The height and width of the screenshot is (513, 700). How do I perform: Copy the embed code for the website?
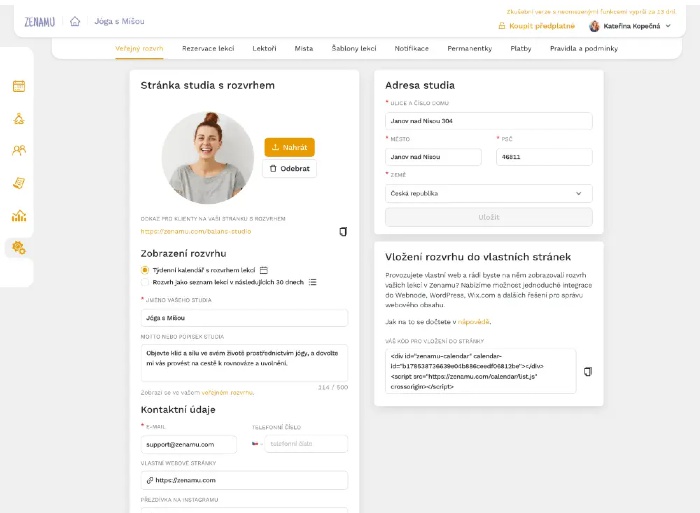tap(588, 371)
